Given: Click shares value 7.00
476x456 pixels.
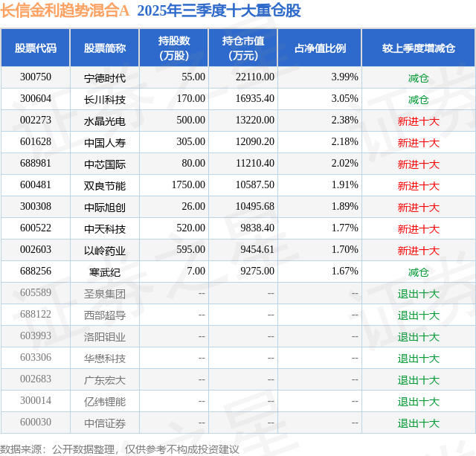Looking at the screenshot, I should pos(196,271).
